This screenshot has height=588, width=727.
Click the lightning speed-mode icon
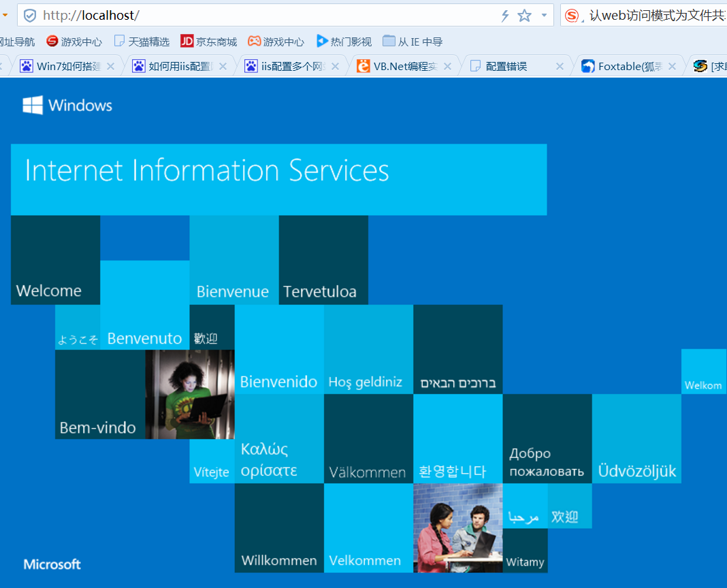pyautogui.click(x=505, y=16)
